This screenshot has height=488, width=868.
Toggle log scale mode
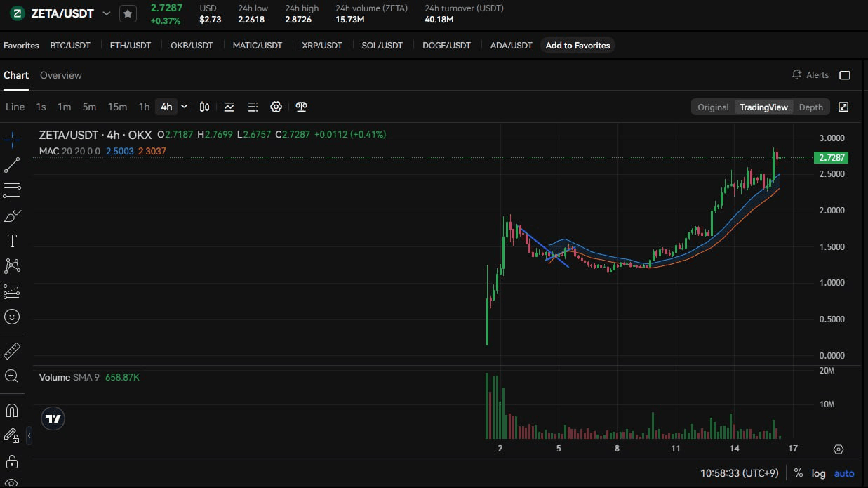[819, 473]
